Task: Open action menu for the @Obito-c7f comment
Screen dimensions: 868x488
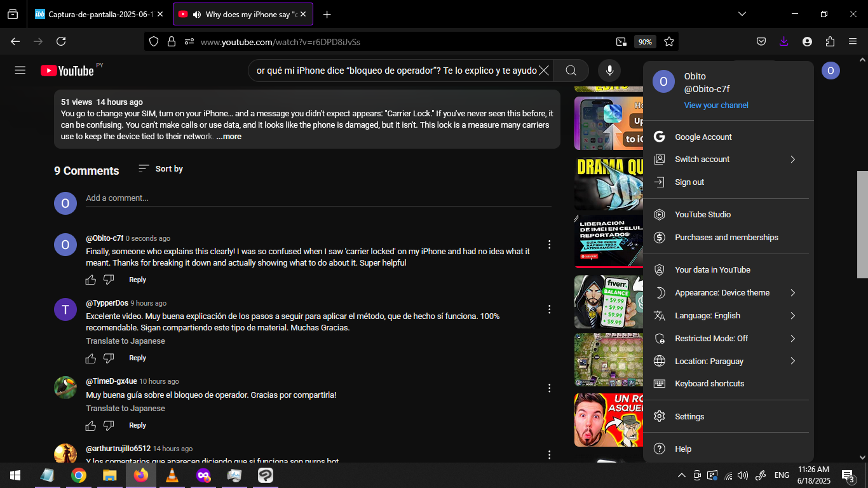Action: coord(550,245)
